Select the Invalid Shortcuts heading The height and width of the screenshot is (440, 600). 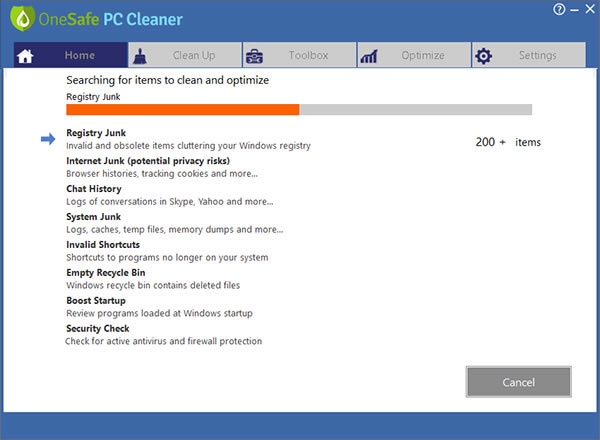pyautogui.click(x=103, y=244)
